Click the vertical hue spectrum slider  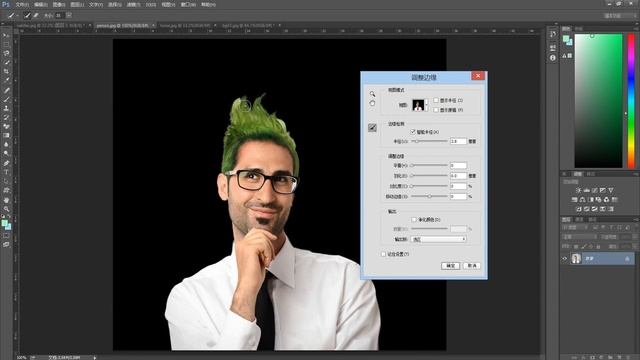coord(631,101)
